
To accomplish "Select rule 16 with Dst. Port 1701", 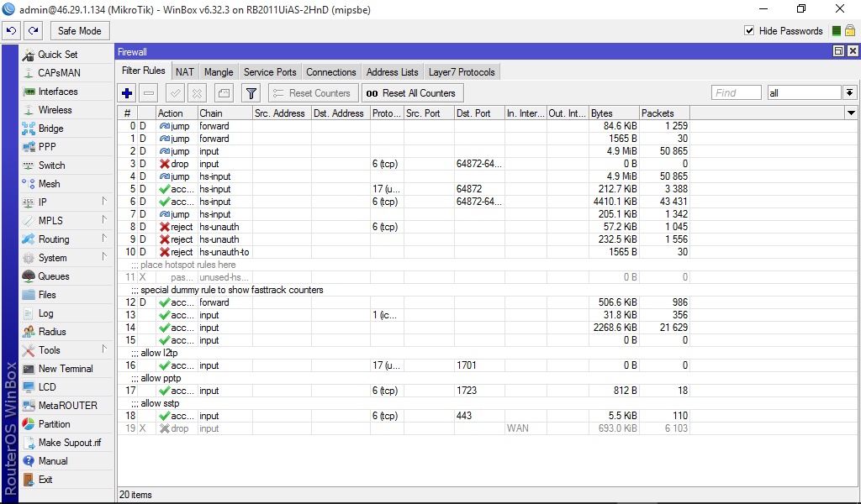I will (x=404, y=365).
